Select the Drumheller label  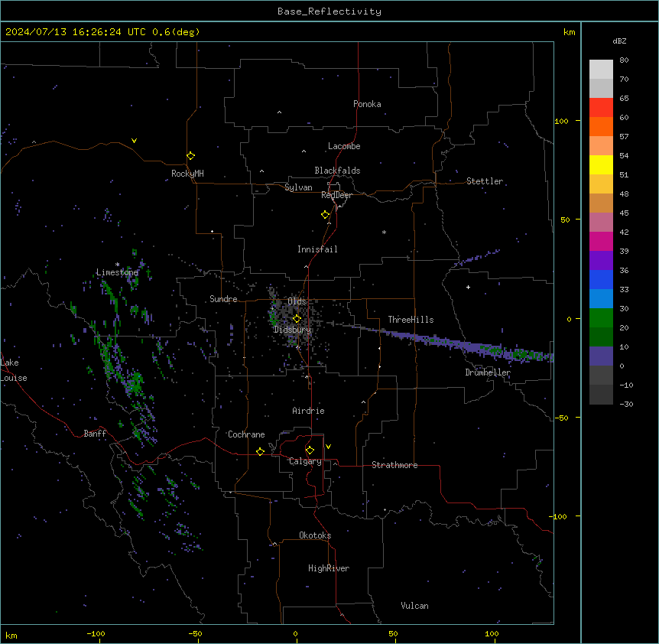pos(488,372)
